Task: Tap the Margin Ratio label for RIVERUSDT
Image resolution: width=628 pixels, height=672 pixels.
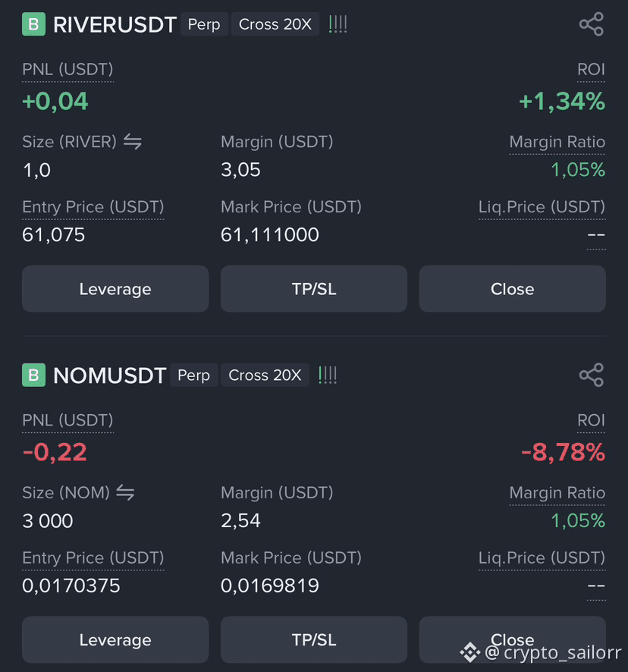Action: pyautogui.click(x=557, y=142)
